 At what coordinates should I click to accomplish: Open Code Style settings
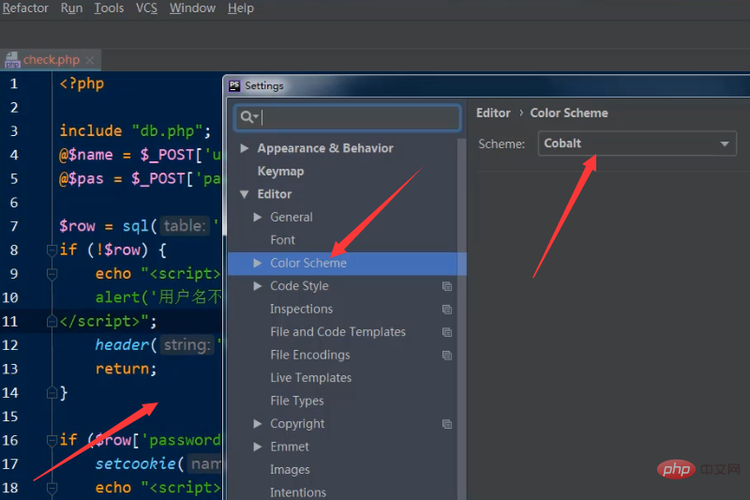coord(299,286)
